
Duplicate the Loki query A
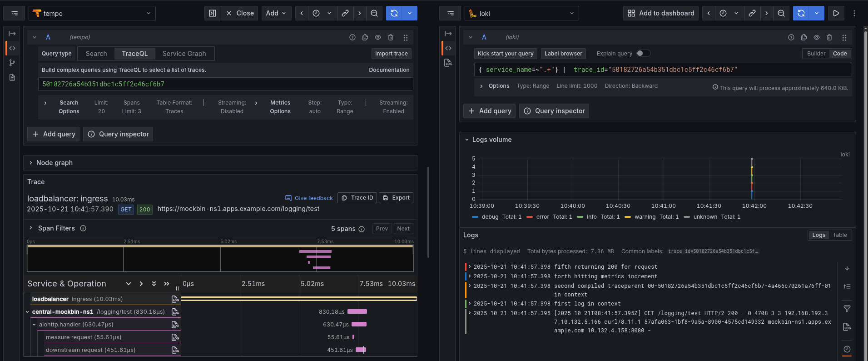[804, 37]
